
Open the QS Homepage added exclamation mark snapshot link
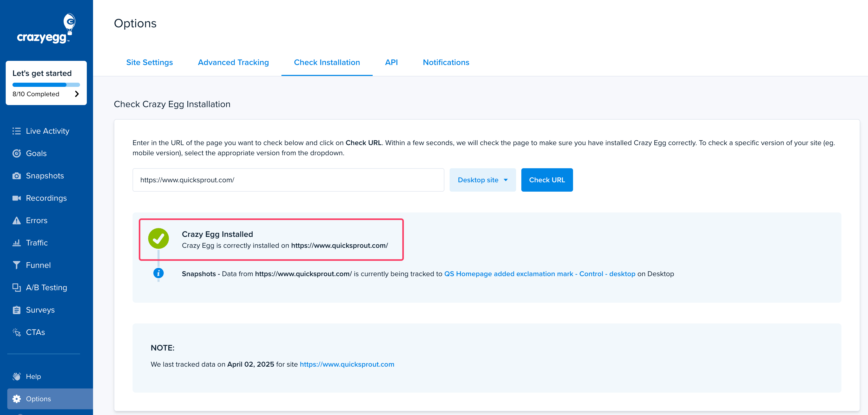(x=540, y=274)
